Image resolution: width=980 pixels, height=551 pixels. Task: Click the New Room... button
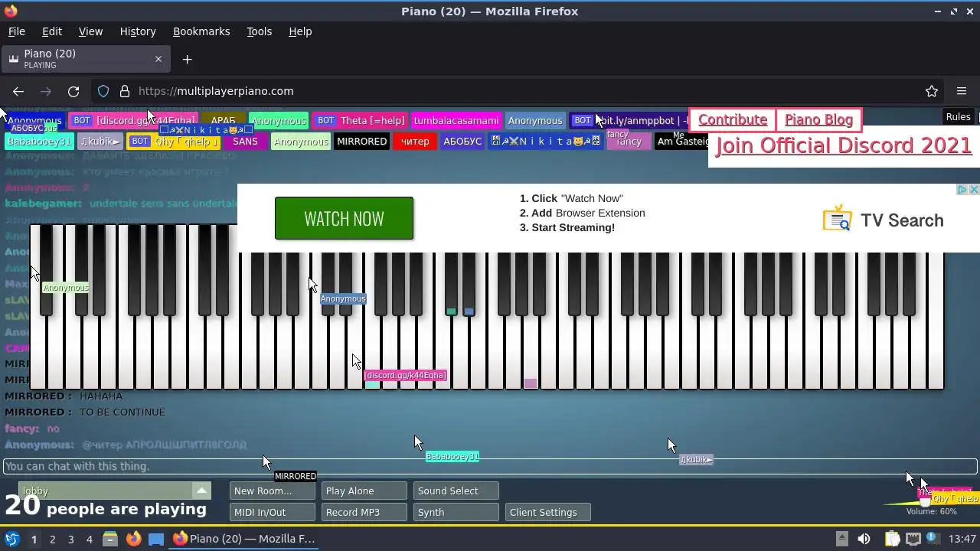[x=273, y=491]
